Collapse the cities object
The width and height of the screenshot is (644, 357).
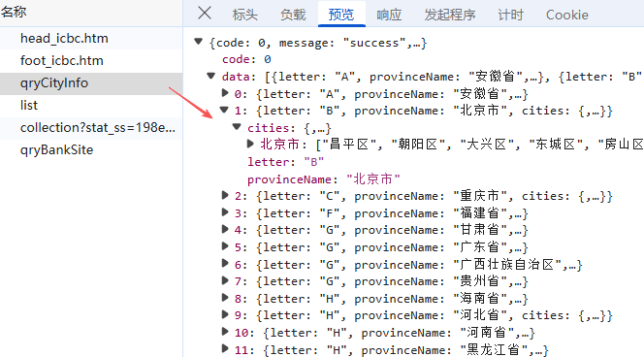pyautogui.click(x=237, y=127)
